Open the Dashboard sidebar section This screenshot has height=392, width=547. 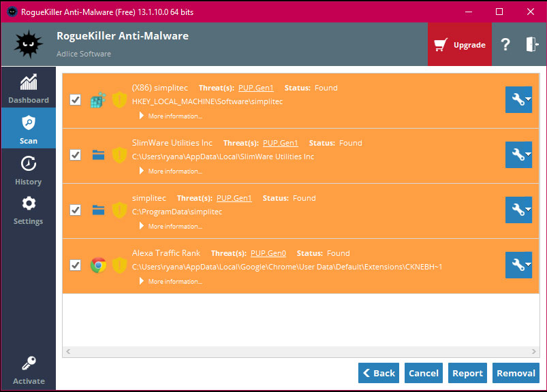click(x=28, y=88)
